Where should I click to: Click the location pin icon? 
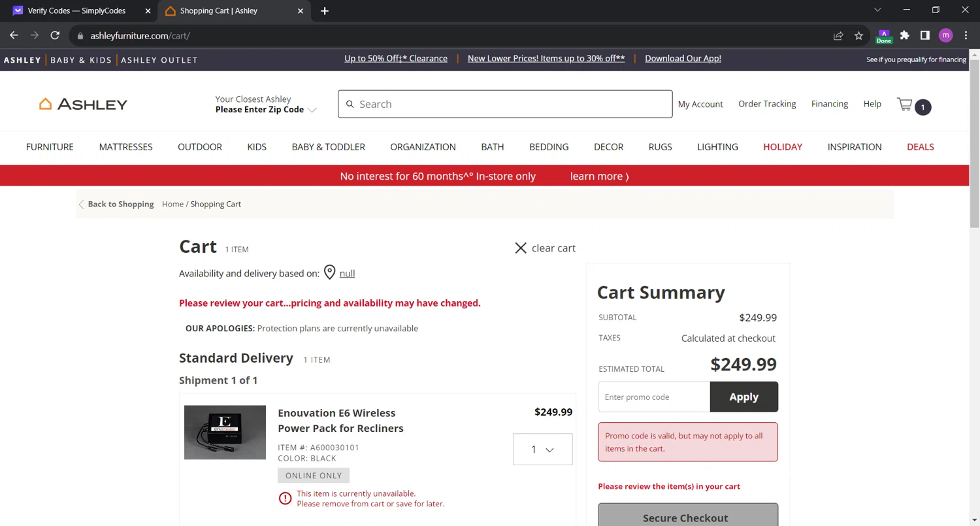[329, 272]
